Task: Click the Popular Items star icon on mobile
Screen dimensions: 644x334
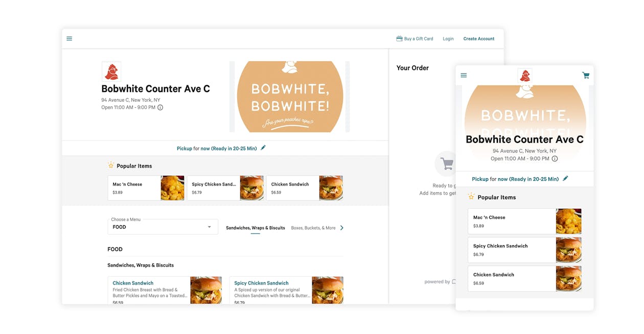Action: click(x=471, y=196)
